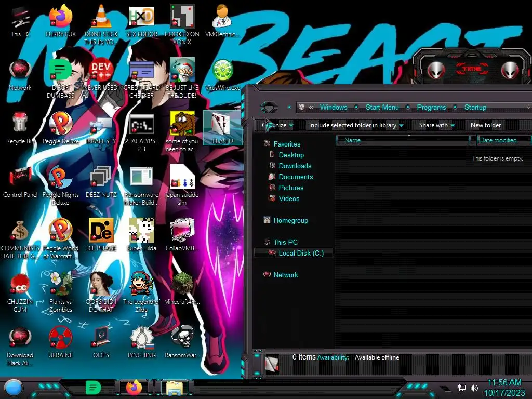Open Pictures in the navigation pane
This screenshot has width=532, height=399.
pos(291,188)
